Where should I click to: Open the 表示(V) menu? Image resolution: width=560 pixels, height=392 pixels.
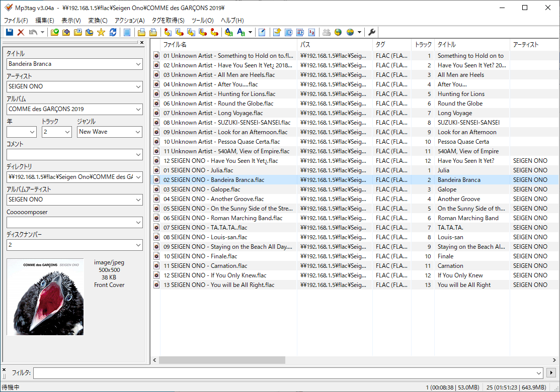(x=71, y=20)
